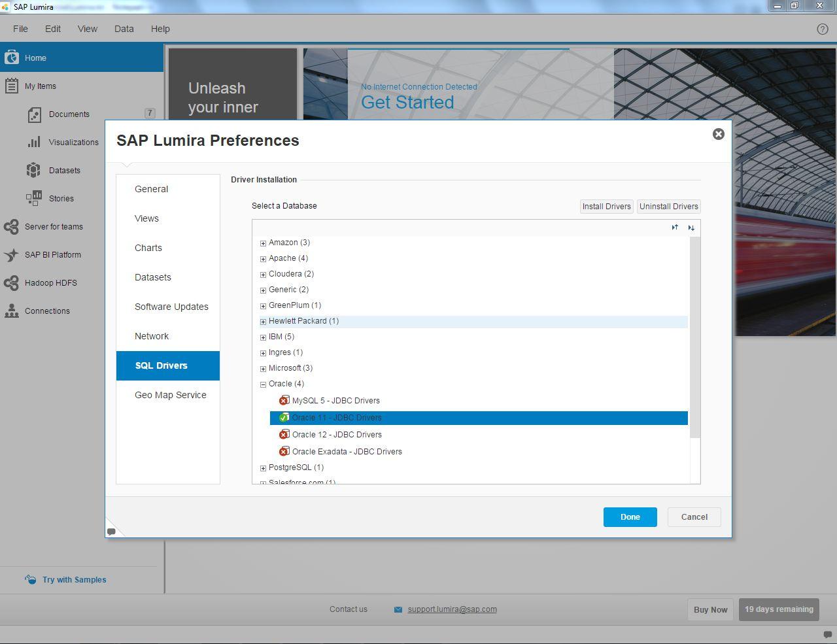The height and width of the screenshot is (644, 837).
Task: Expand the PostgreSQL (1) node
Action: (263, 468)
